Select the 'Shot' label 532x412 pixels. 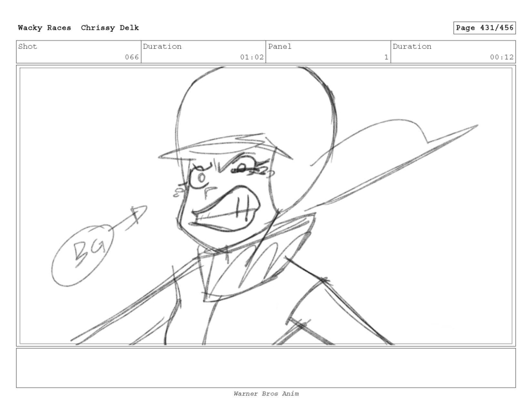(28, 46)
